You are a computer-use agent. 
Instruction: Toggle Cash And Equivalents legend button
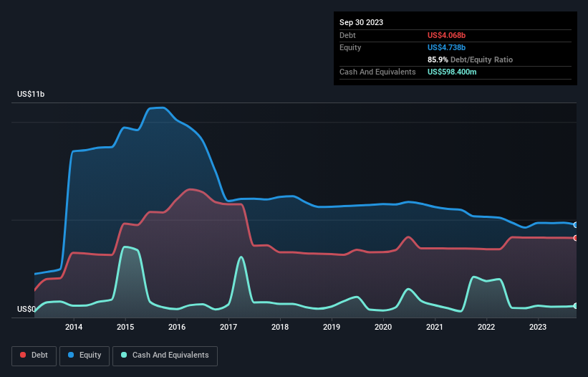pos(165,355)
